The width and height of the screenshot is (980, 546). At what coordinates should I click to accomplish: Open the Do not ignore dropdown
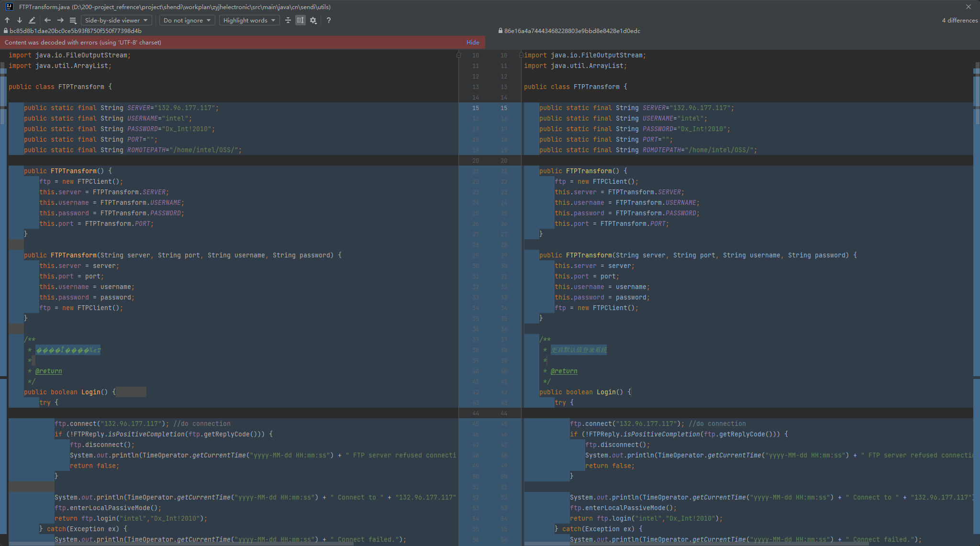click(x=187, y=20)
